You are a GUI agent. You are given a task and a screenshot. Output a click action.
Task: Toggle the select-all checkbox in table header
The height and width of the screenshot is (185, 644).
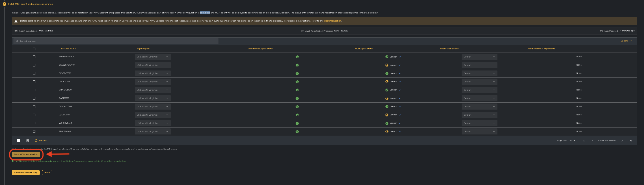tap(34, 49)
